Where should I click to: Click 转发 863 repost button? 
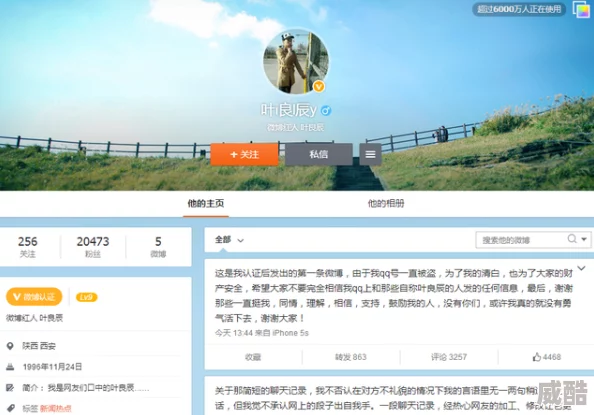351,357
